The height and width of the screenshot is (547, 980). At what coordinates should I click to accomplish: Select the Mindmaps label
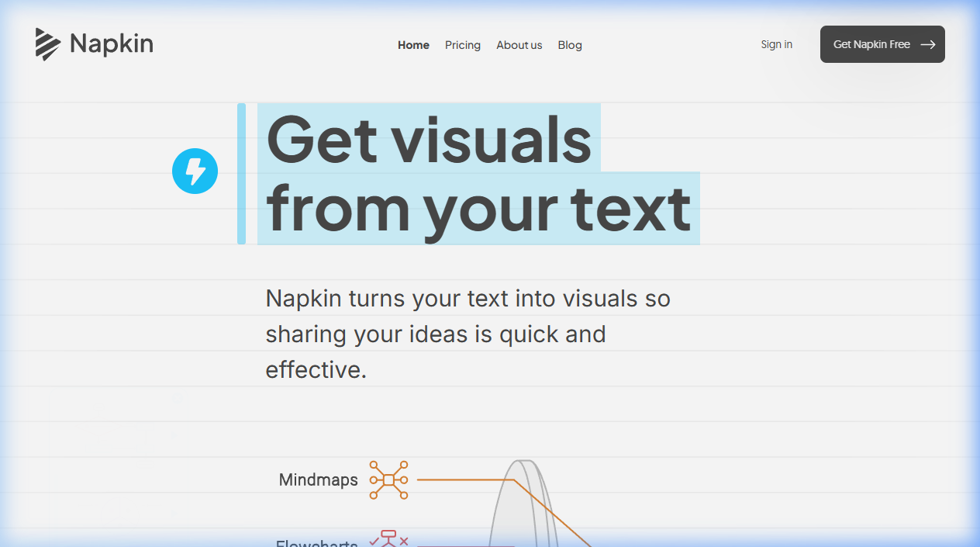[318, 479]
